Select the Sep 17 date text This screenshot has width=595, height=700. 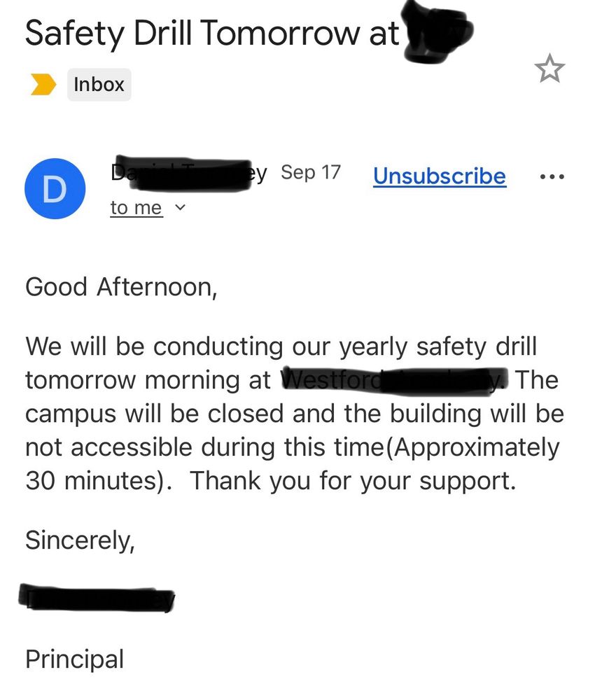coord(311,172)
